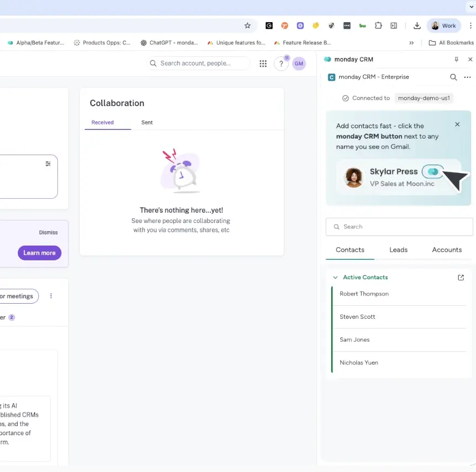Click the monday CRM - Enterprise workspace title
The image size is (476, 472).
(374, 77)
